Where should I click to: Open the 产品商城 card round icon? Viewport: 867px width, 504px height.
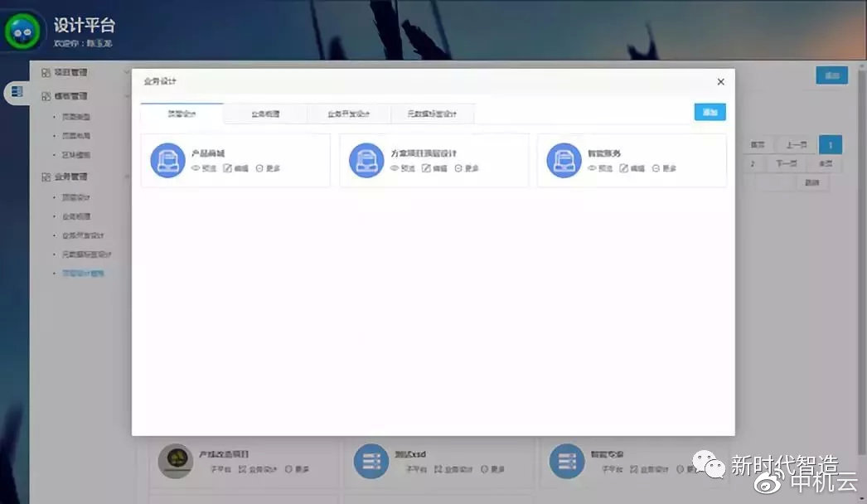click(167, 161)
